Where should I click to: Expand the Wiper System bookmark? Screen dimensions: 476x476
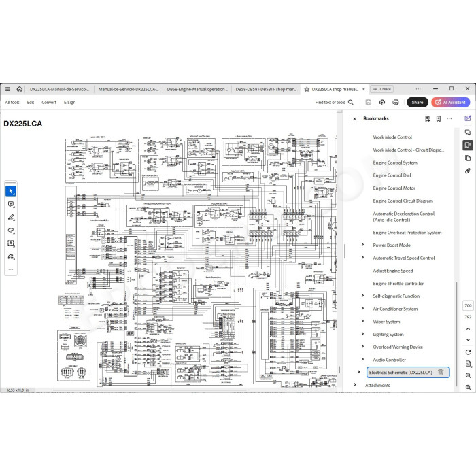[362, 321]
